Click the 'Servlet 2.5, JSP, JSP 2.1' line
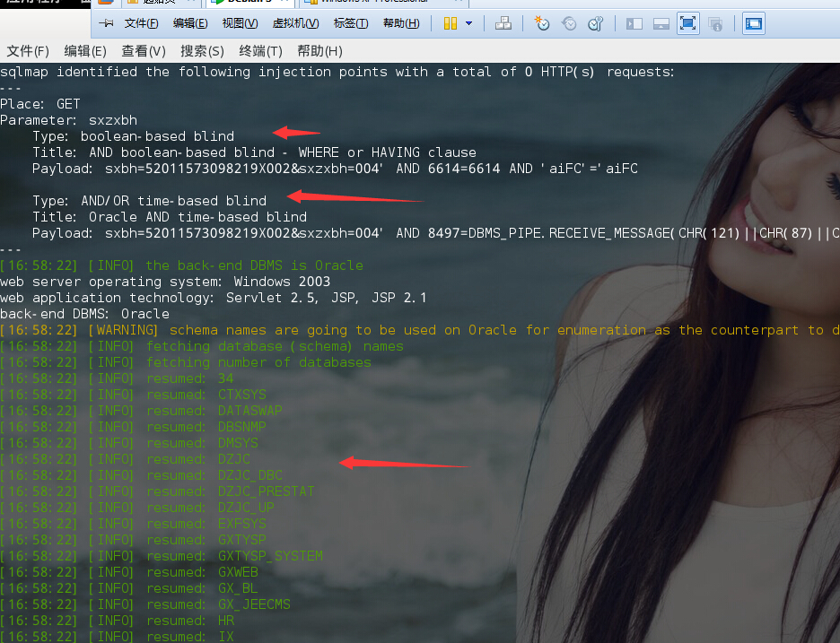840x643 pixels. click(x=214, y=298)
